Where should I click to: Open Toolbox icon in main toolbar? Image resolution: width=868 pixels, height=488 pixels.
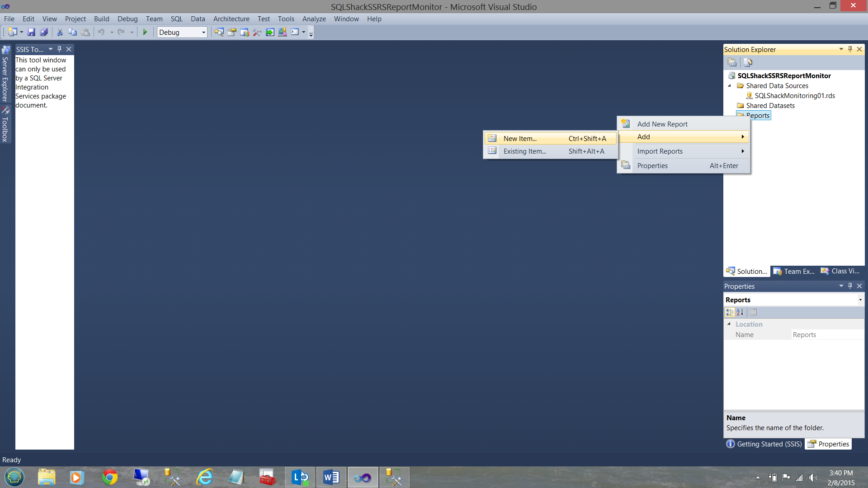[x=257, y=32]
